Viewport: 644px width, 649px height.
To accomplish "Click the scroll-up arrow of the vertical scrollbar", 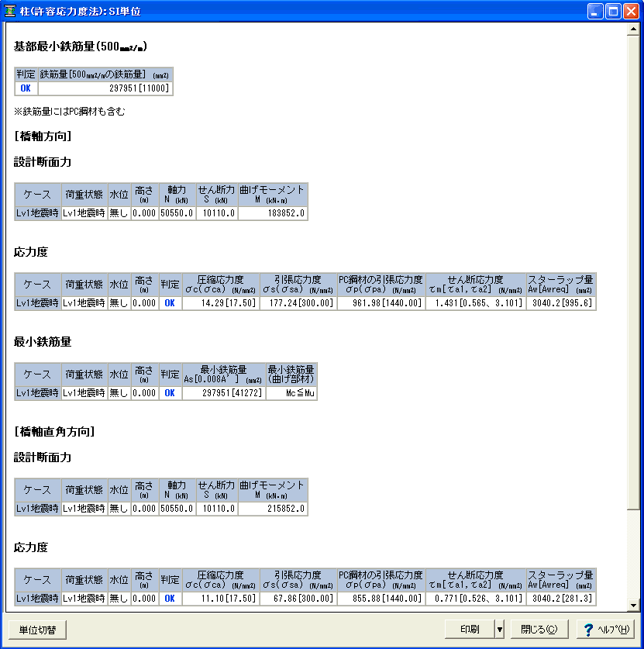I will point(633,29).
